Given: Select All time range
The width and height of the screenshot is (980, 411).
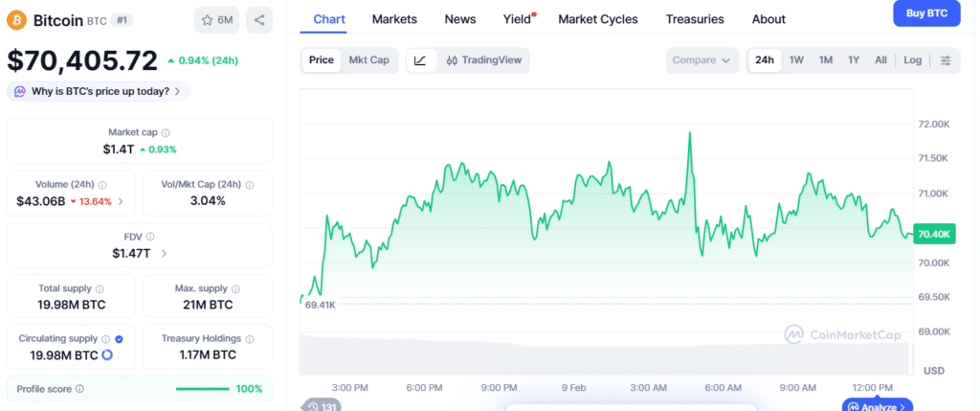Looking at the screenshot, I should 880,60.
